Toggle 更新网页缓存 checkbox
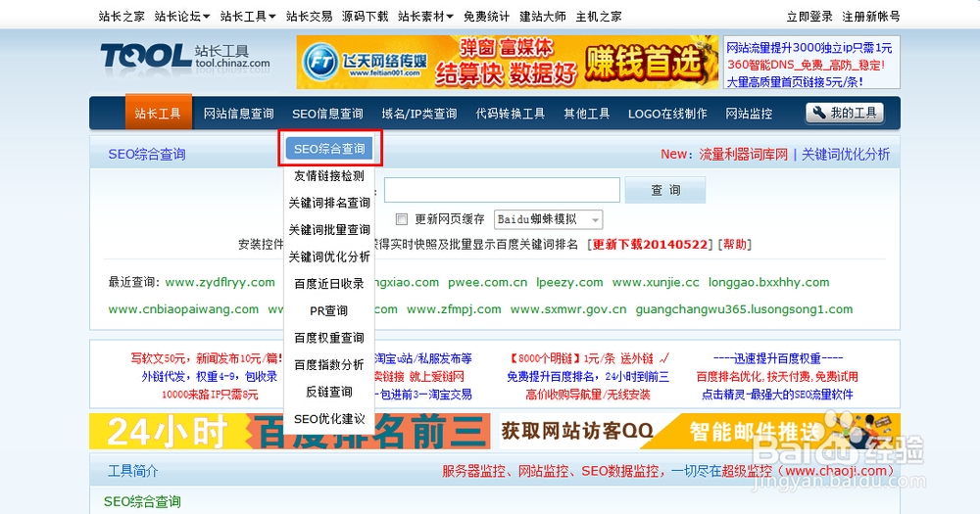The image size is (980, 514). pos(402,219)
